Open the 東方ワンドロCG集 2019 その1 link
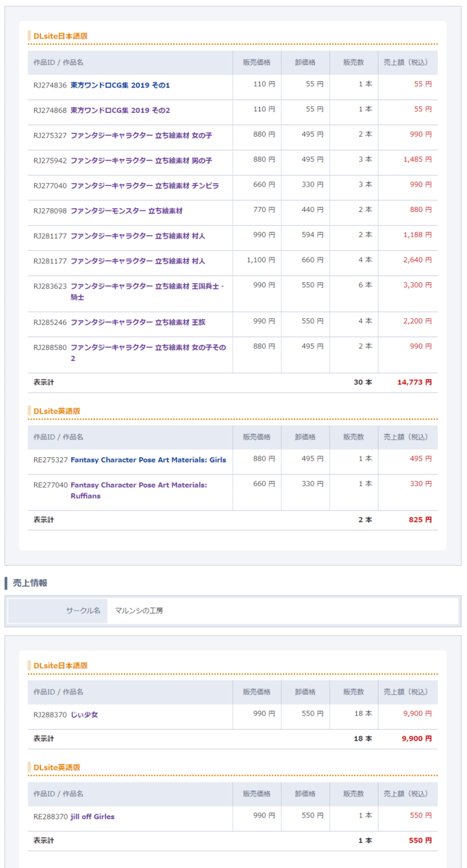This screenshot has height=868, width=467. (120, 85)
